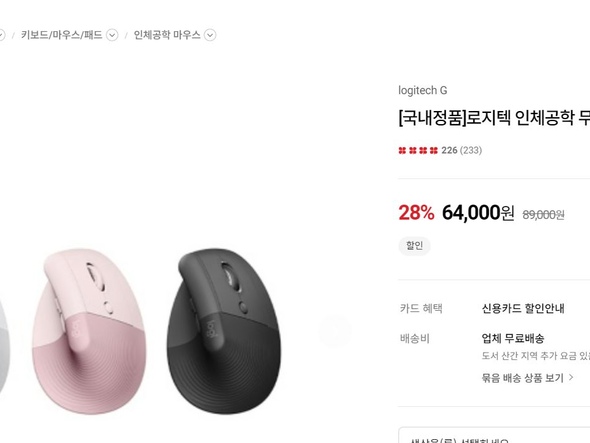590x443 pixels.
Task: Open the (233) review count link
Action: (x=471, y=151)
